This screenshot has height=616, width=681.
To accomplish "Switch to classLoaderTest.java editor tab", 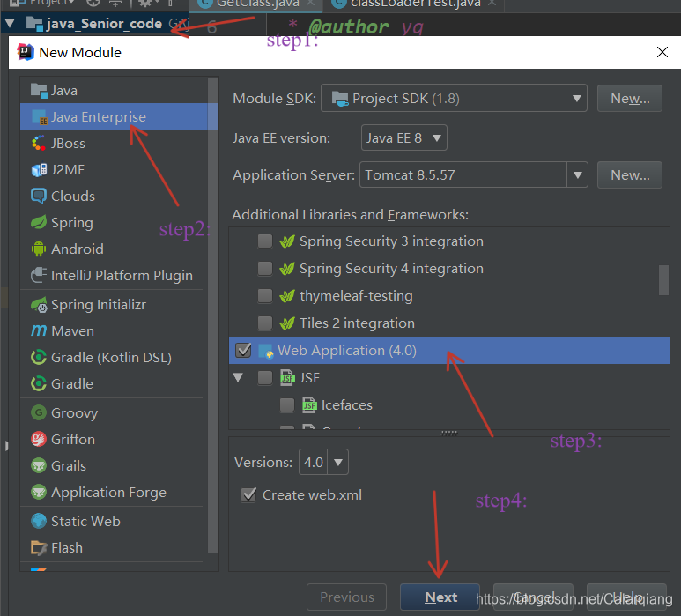I will [x=415, y=4].
